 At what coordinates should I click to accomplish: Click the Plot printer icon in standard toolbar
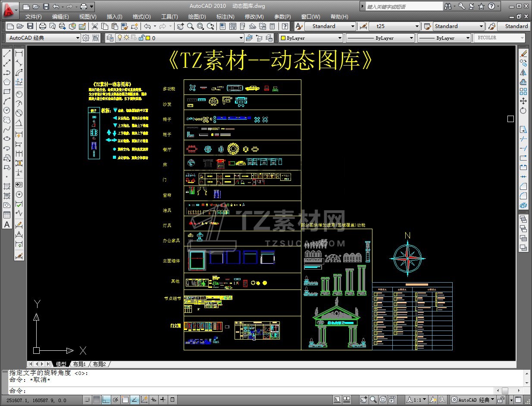[x=43, y=26]
